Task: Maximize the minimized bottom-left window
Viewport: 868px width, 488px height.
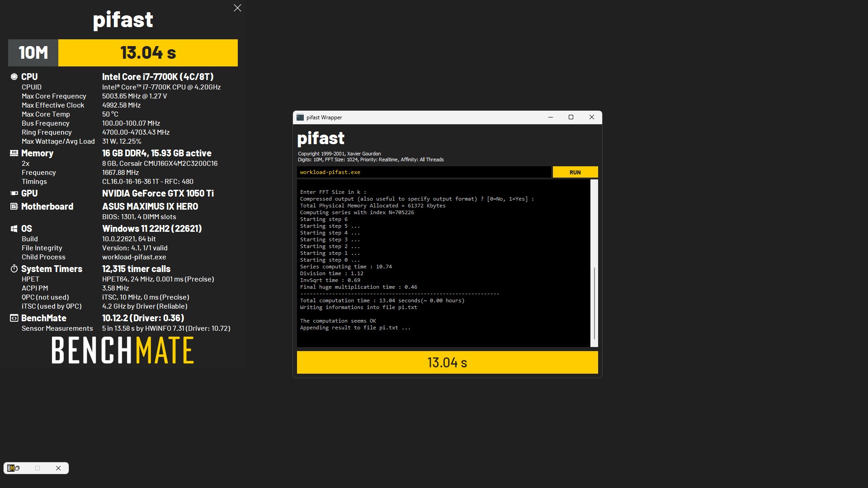Action: tap(38, 468)
